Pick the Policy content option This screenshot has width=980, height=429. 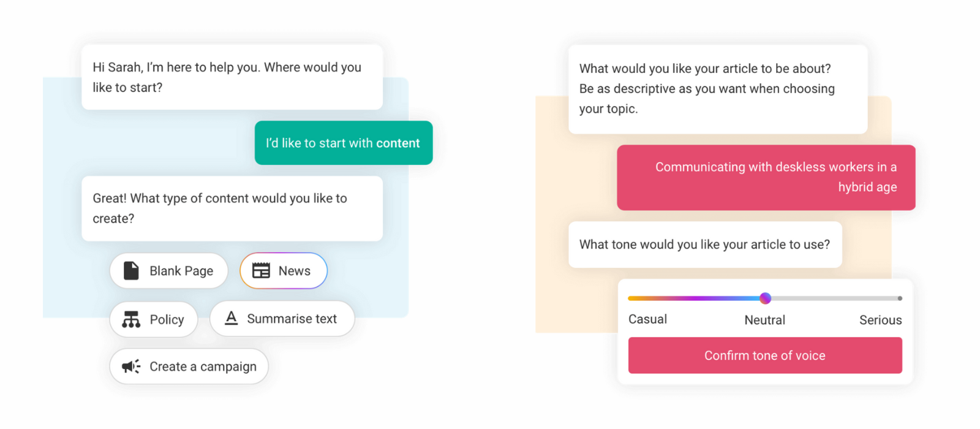coord(154,319)
